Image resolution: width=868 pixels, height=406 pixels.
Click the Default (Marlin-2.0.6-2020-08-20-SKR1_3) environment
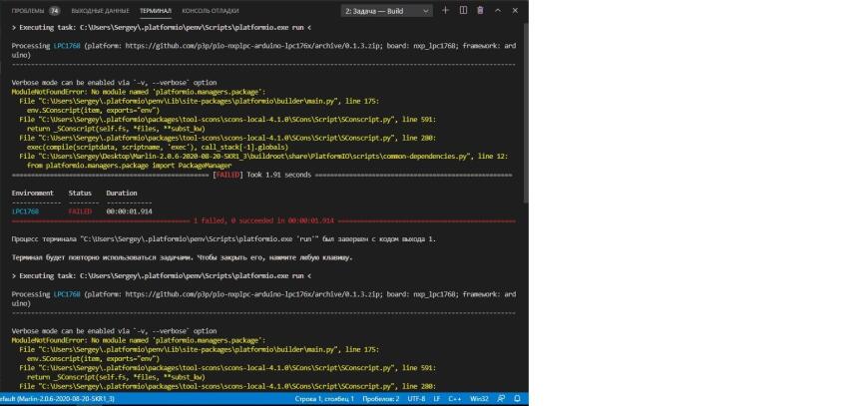pyautogui.click(x=57, y=398)
